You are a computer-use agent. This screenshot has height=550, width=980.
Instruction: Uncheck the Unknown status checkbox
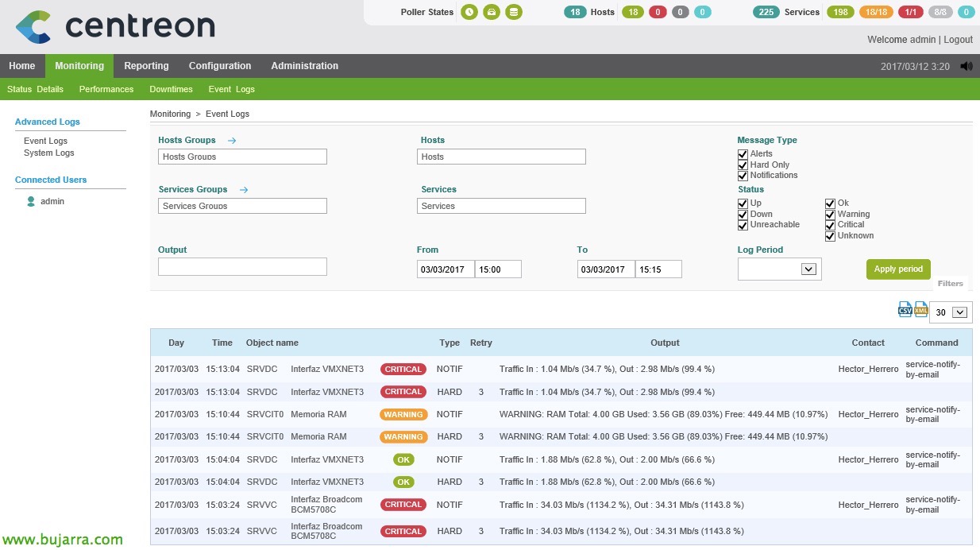pyautogui.click(x=831, y=236)
